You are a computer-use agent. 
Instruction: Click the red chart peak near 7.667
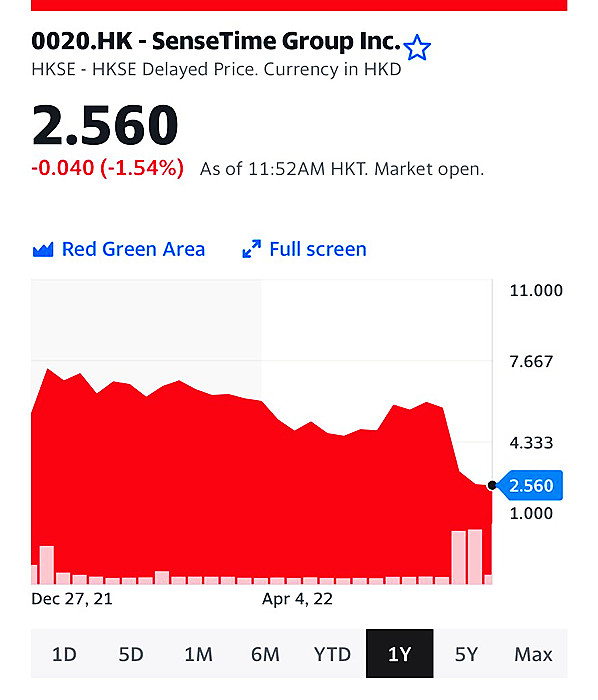tap(48, 371)
